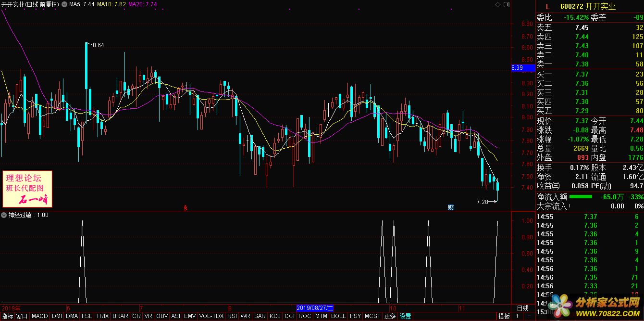Switch to OBV indicator tab
644x321 pixels.
pyautogui.click(x=162, y=316)
